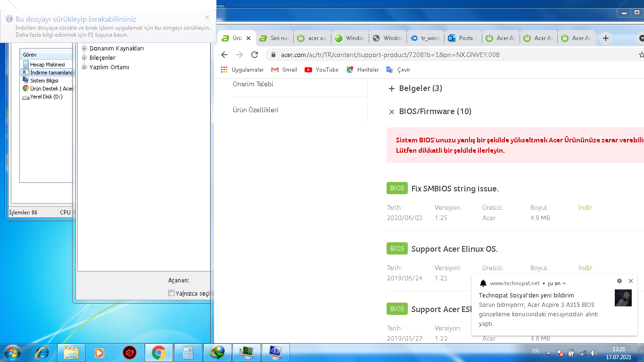Click the Görev column header
The image size is (644, 362).
46,55
